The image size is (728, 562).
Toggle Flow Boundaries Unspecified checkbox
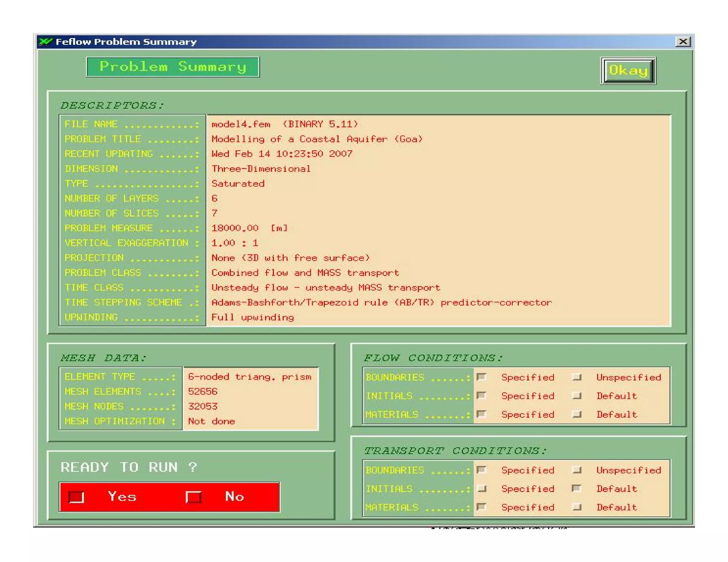point(577,377)
